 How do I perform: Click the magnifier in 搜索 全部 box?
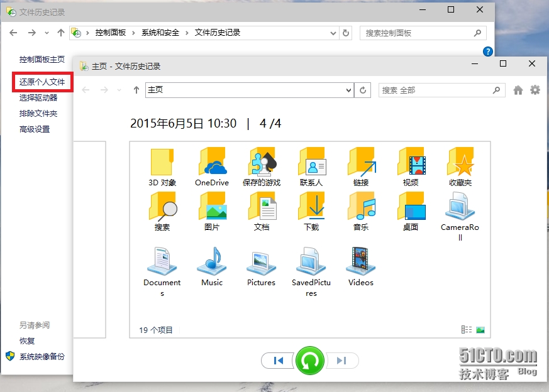pyautogui.click(x=496, y=90)
